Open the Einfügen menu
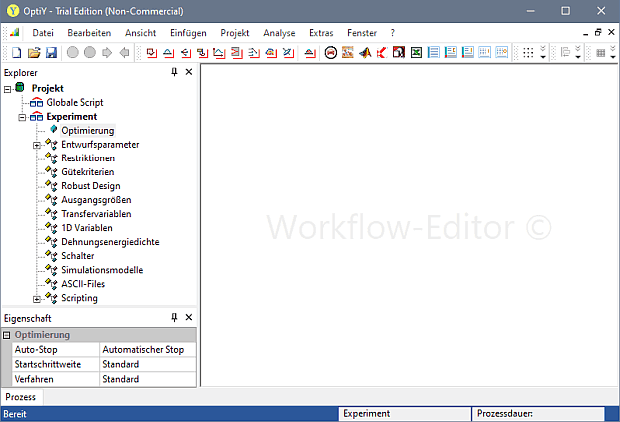This screenshot has width=620, height=422. point(188,33)
